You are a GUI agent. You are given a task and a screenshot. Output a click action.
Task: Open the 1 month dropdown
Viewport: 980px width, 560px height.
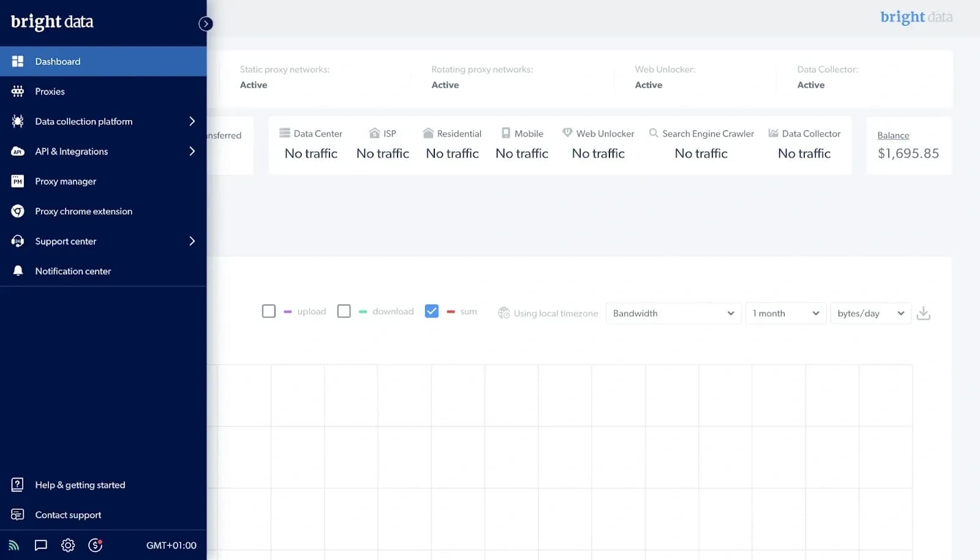(785, 313)
